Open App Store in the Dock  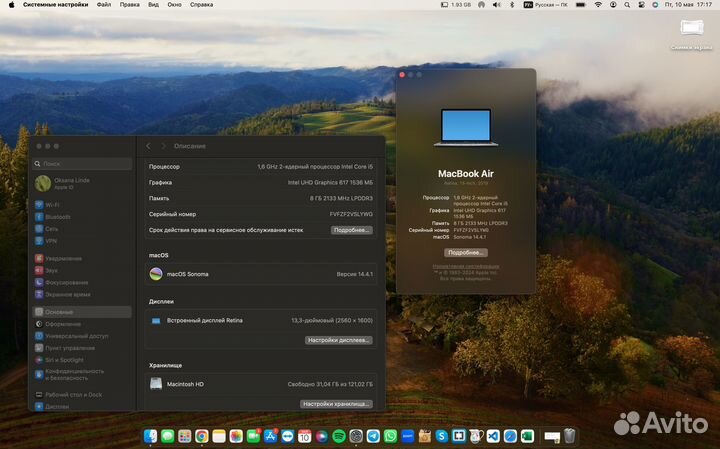coord(270,436)
